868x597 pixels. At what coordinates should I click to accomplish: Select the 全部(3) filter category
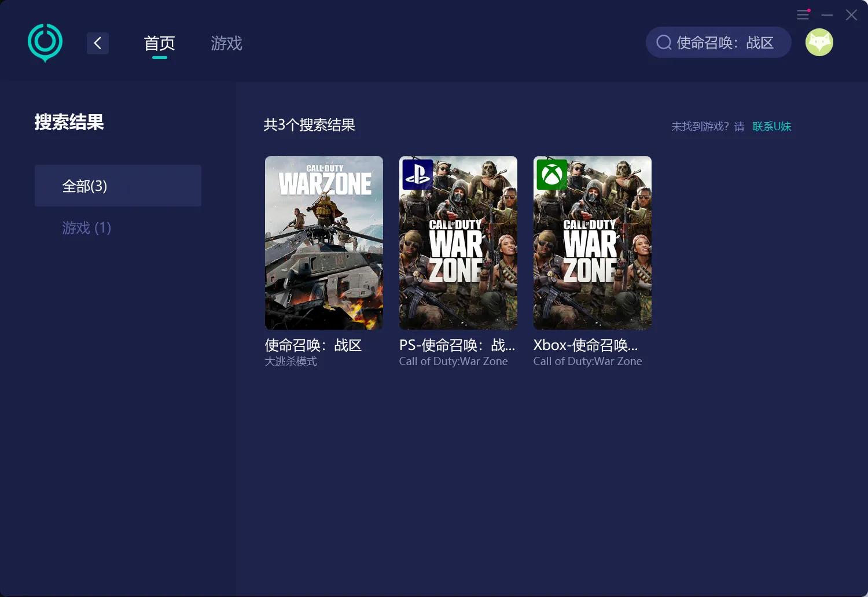(x=118, y=186)
